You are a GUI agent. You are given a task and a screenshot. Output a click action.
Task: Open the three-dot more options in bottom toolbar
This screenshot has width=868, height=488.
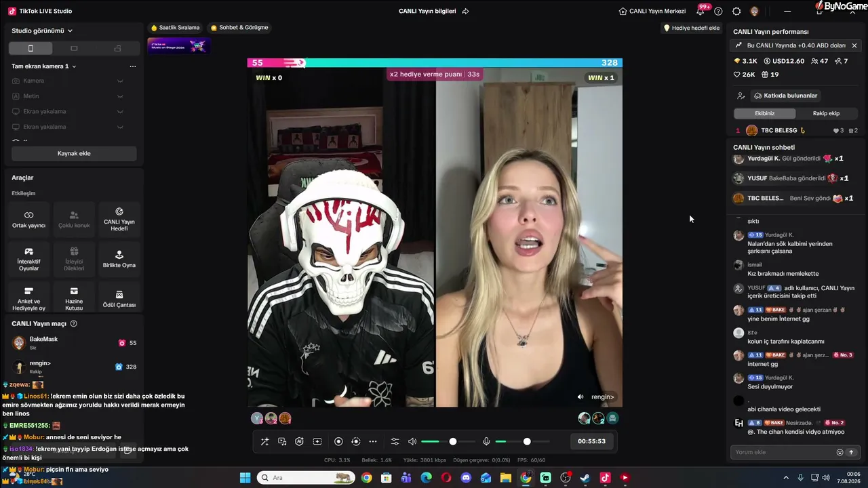pos(373,441)
